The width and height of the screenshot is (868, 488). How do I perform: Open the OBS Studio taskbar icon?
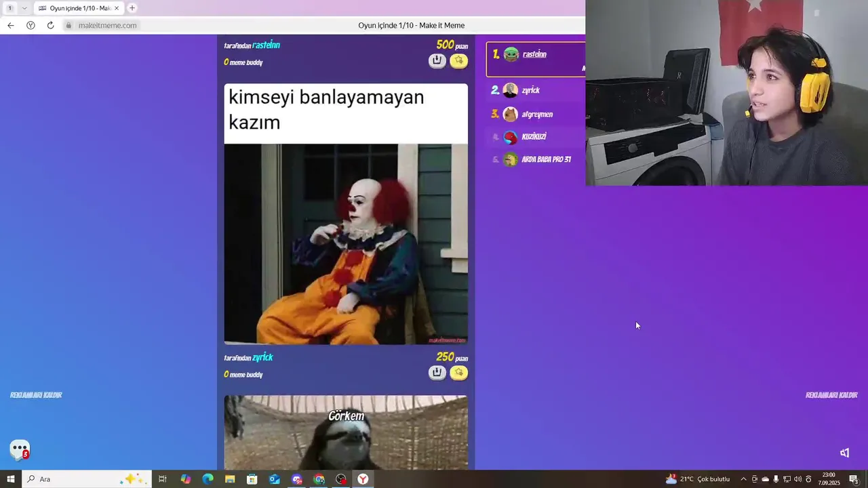coord(341,479)
